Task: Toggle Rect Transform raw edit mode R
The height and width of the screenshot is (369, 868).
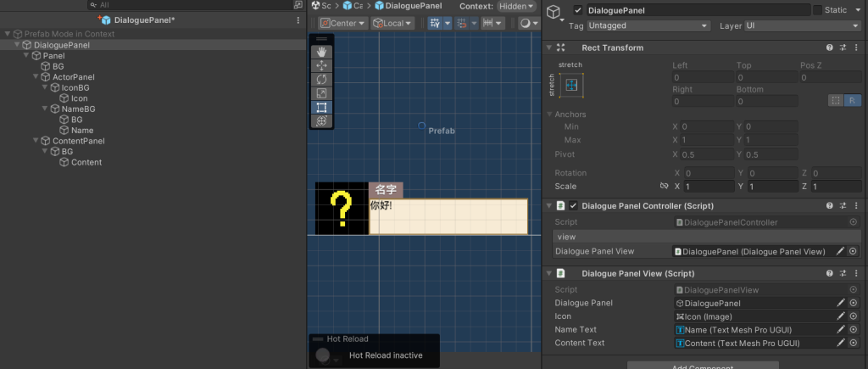Action: (x=853, y=100)
